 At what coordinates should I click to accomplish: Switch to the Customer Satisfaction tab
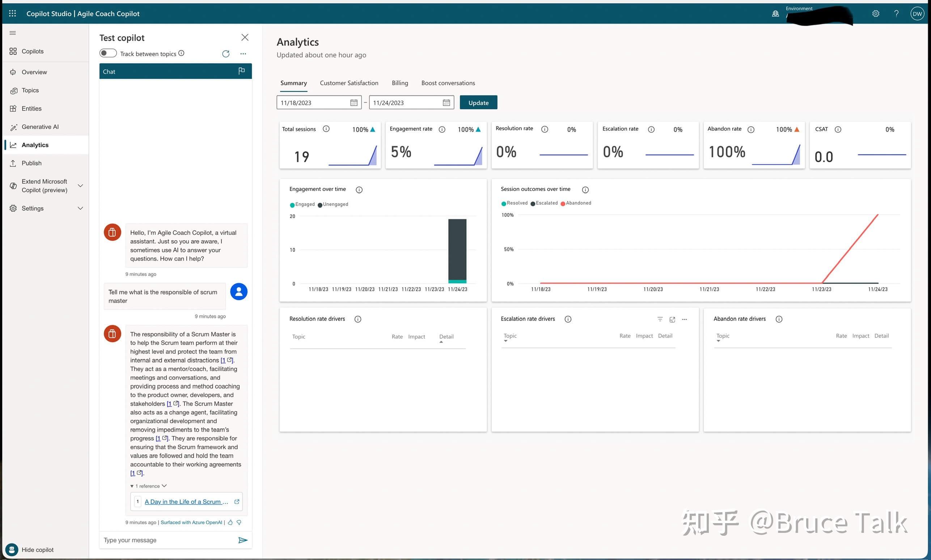tap(349, 83)
